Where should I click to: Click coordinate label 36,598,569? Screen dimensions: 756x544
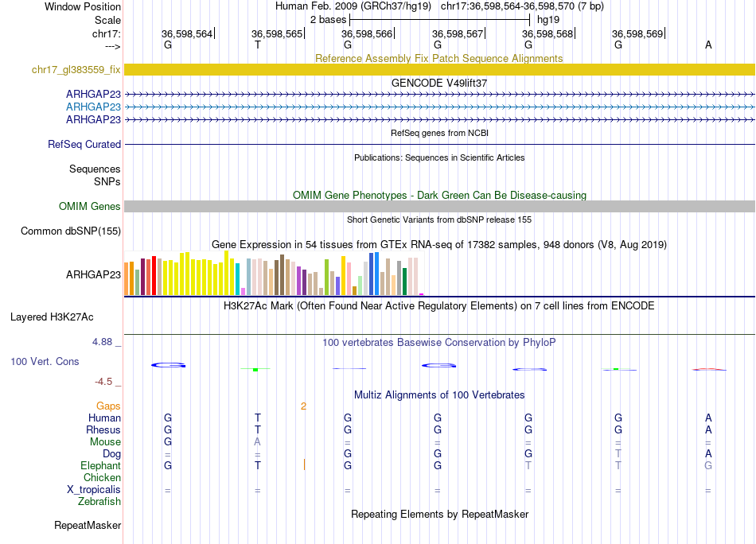[x=637, y=33]
